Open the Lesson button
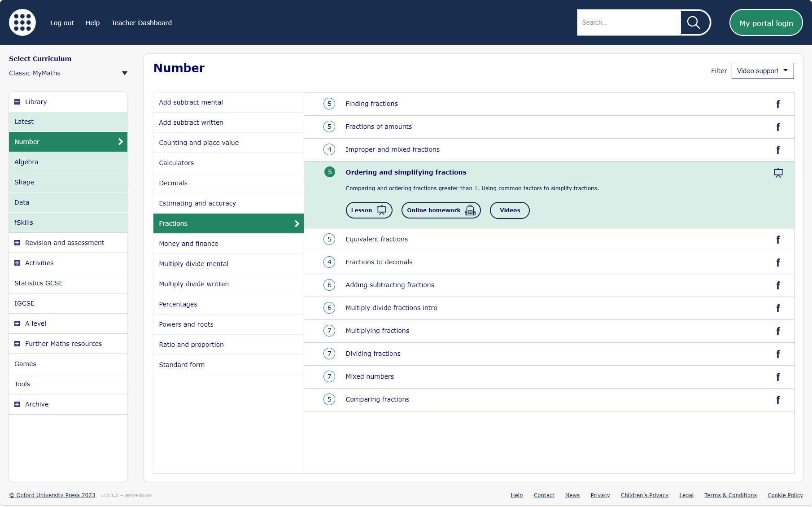 [369, 210]
